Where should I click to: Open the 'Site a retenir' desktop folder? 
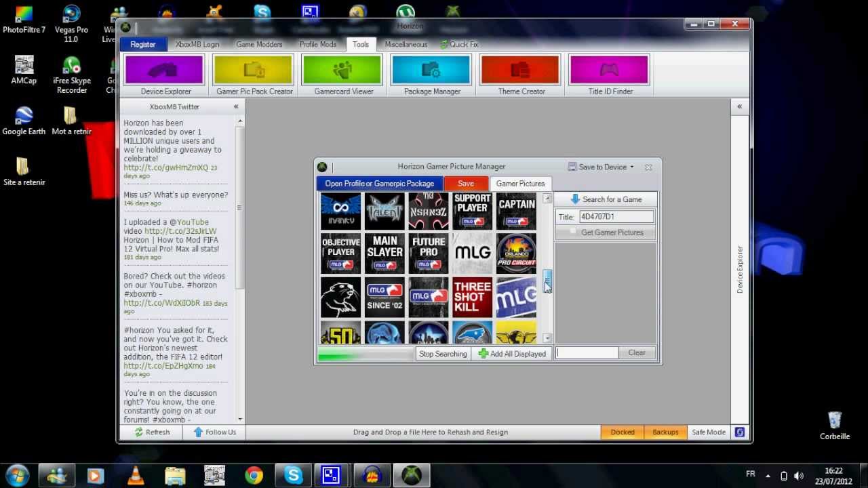[x=24, y=171]
